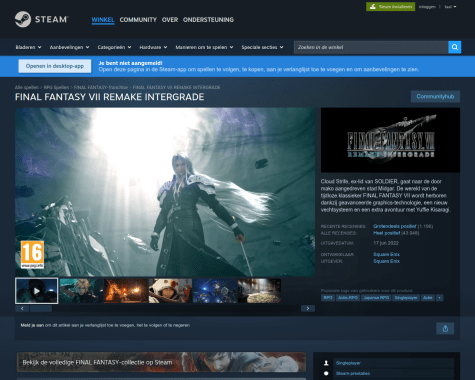Click the previous arrow in screenshot strip

22,308
